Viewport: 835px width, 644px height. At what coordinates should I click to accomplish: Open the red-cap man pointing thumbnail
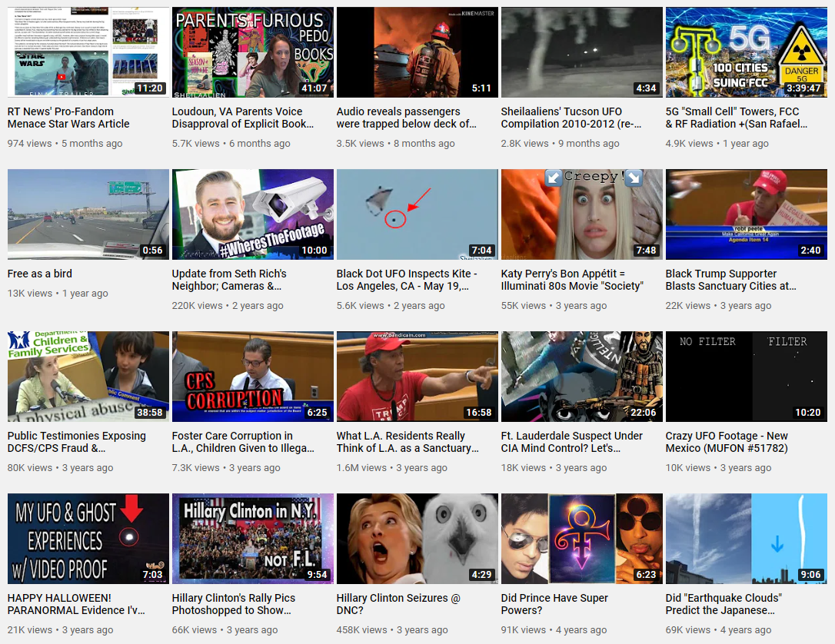tap(417, 377)
